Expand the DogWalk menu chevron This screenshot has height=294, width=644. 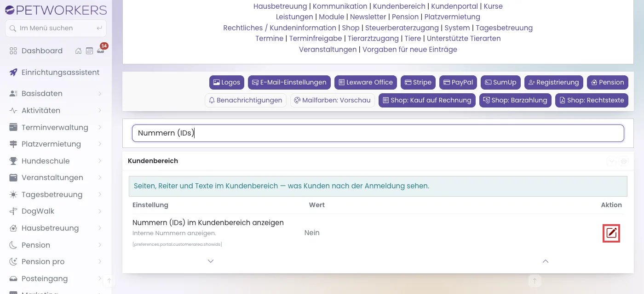tap(100, 211)
